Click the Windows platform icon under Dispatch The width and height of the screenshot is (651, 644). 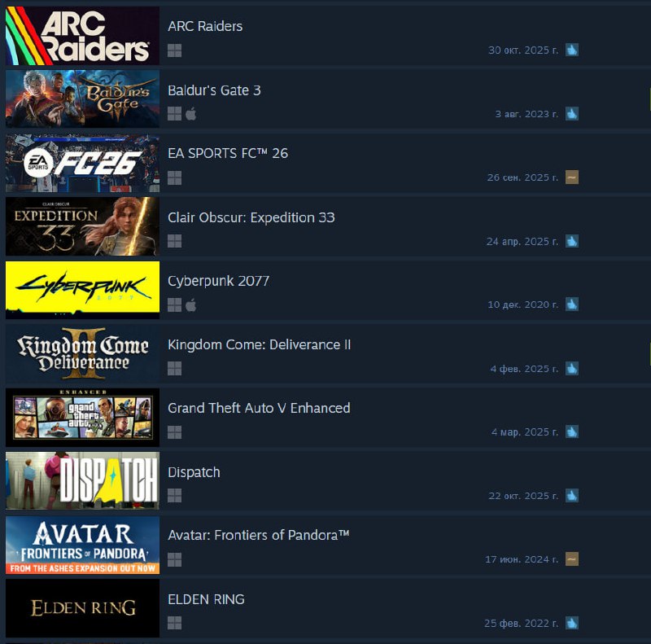174,496
